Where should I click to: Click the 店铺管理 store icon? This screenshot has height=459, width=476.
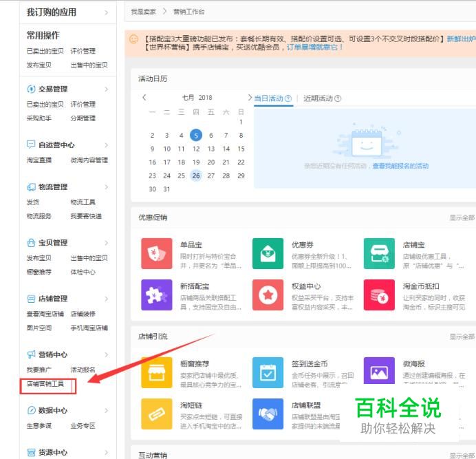[31, 299]
